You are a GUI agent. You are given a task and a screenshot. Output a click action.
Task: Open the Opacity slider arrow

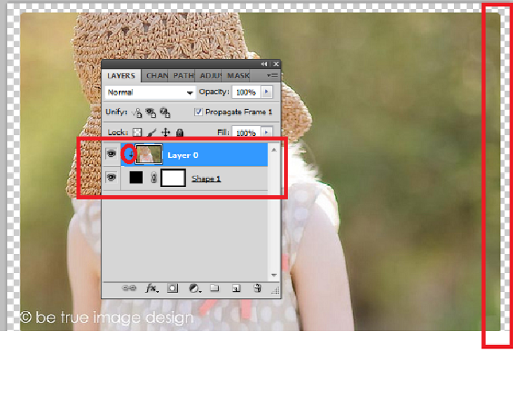(x=266, y=92)
